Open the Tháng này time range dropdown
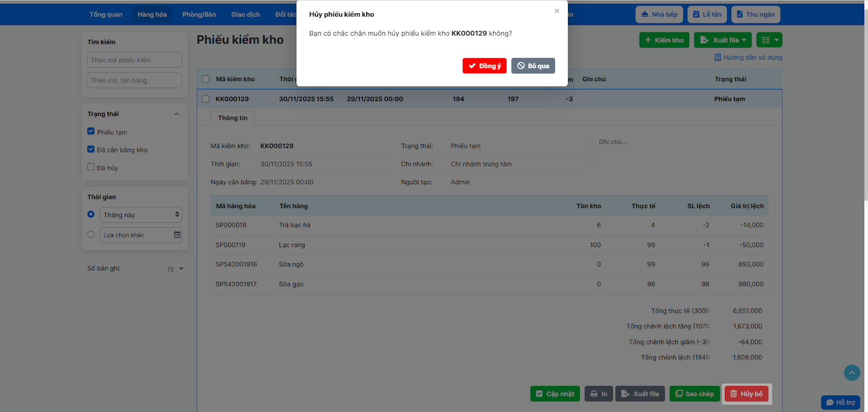868x412 pixels. [141, 215]
